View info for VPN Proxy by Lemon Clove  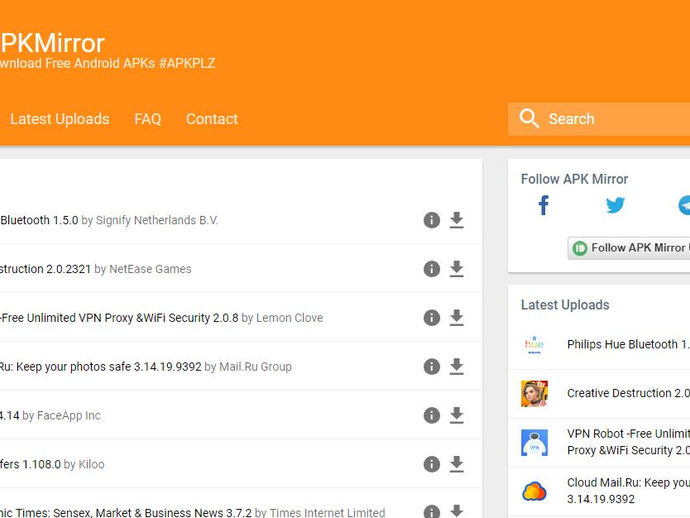click(x=431, y=317)
